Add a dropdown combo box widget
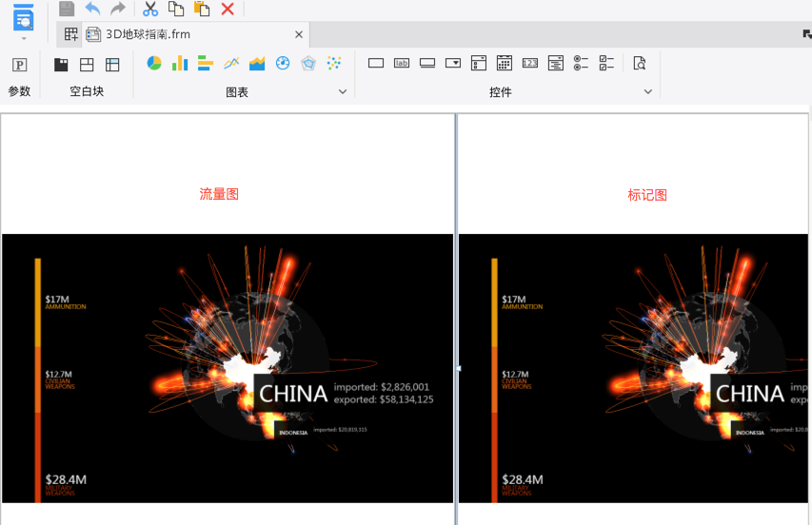 (453, 63)
